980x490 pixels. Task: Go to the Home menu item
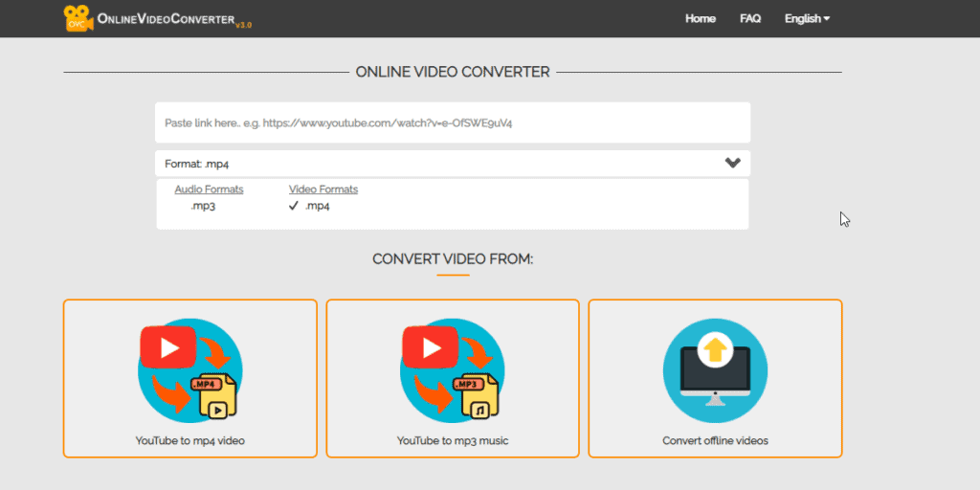[x=700, y=19]
